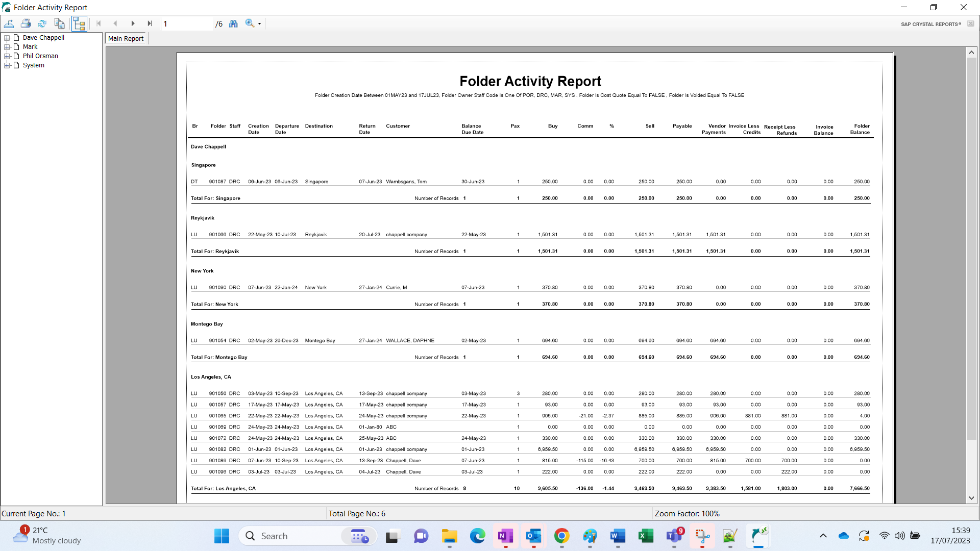Click the OneDrive cloud tray icon
The width and height of the screenshot is (980, 551).
pos(843,536)
